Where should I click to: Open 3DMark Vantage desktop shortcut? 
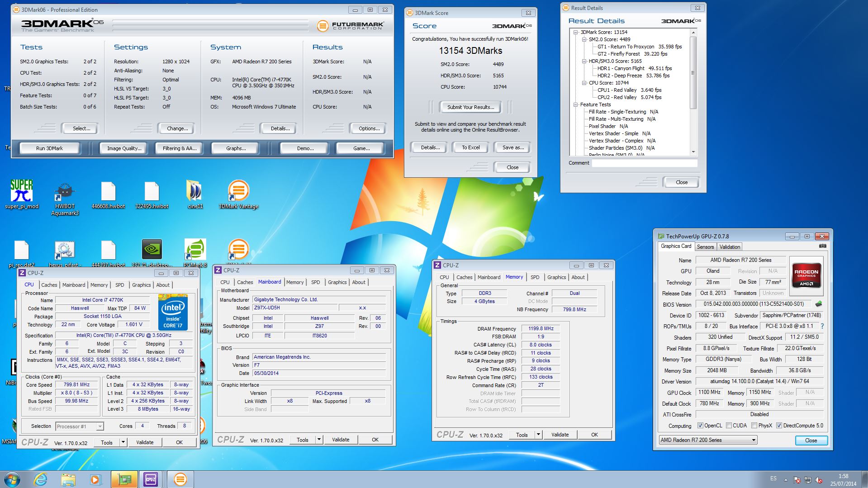[x=238, y=194]
